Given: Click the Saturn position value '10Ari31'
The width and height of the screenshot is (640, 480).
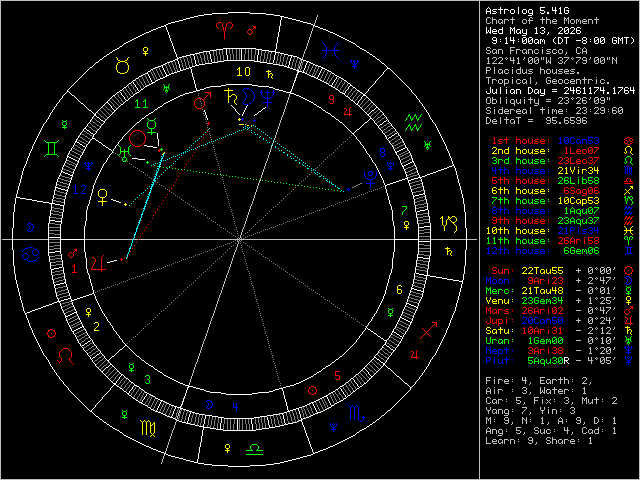Looking at the screenshot, I should coord(542,331).
